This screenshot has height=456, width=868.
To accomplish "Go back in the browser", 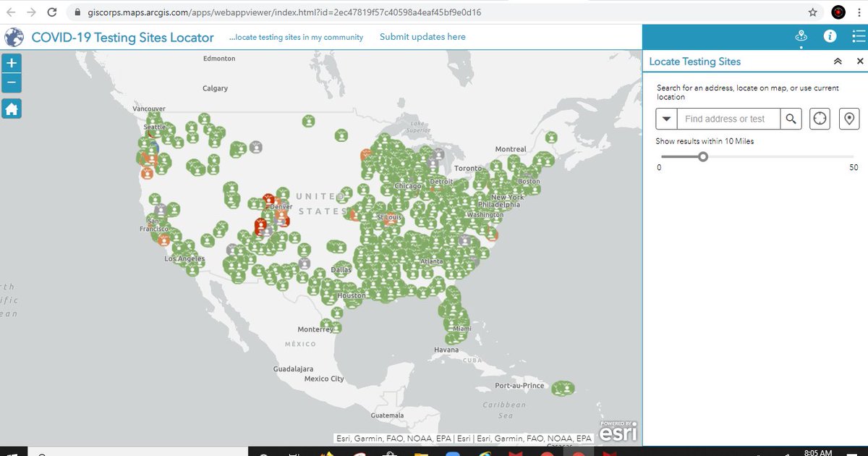I will [11, 12].
